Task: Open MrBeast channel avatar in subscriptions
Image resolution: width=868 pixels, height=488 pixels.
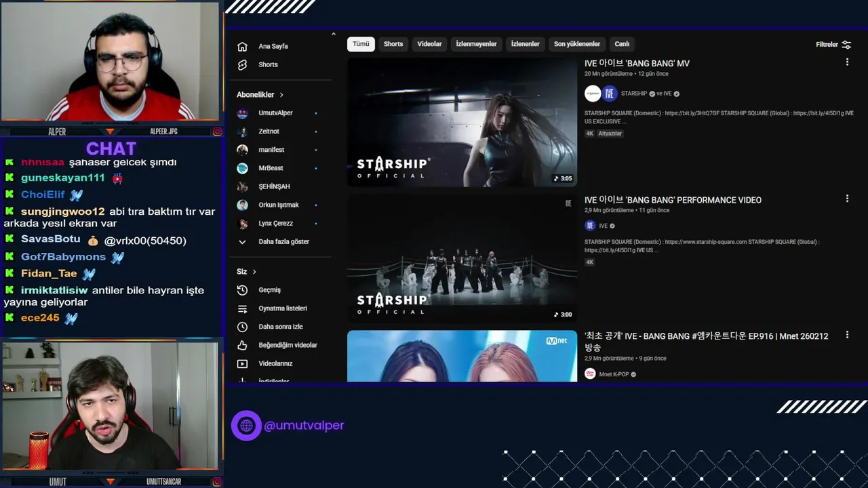Action: [242, 168]
